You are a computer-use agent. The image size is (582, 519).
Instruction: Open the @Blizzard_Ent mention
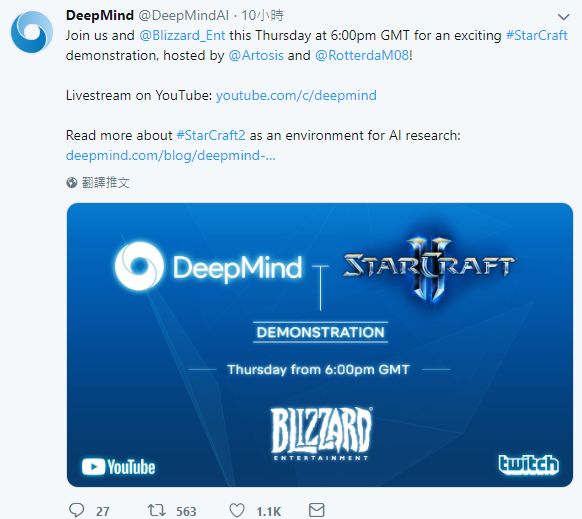pos(182,36)
